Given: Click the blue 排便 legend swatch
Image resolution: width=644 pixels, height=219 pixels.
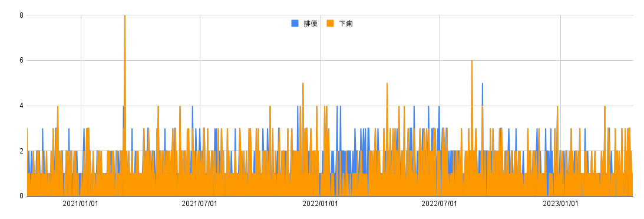Looking at the screenshot, I should [x=295, y=24].
